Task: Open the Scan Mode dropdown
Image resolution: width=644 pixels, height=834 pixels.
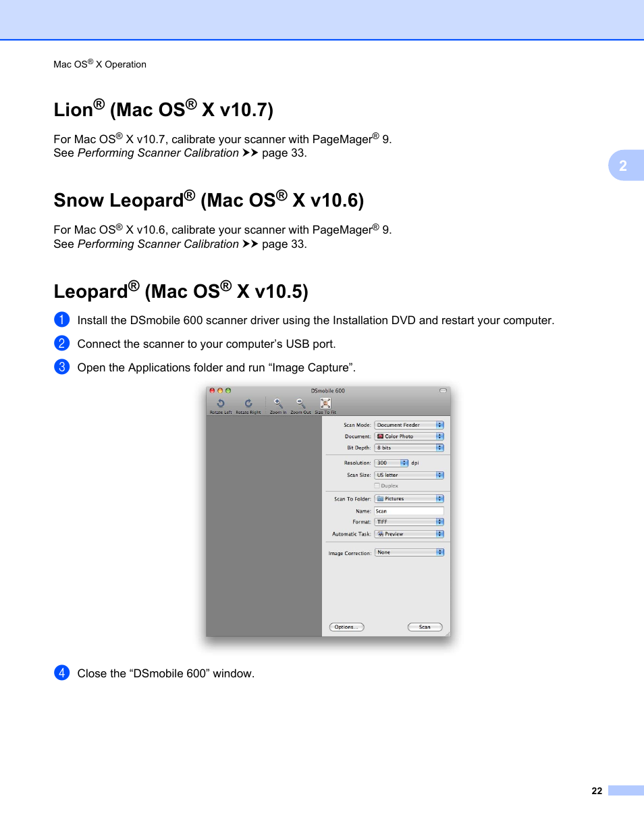Action: [x=409, y=425]
